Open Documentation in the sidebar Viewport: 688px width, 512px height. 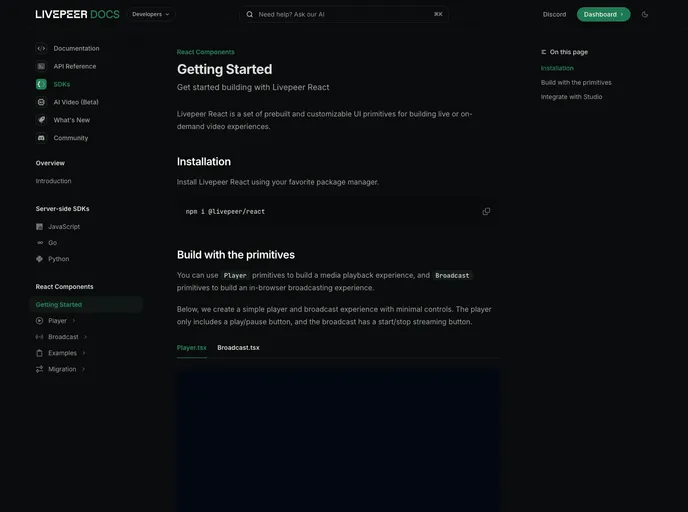[76, 48]
